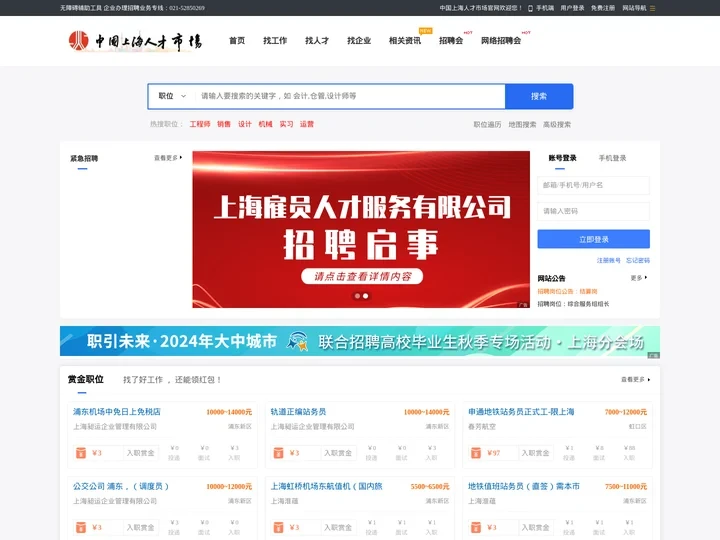Open 相关资讯 navigation item
This screenshot has width=720, height=540.
click(x=405, y=41)
